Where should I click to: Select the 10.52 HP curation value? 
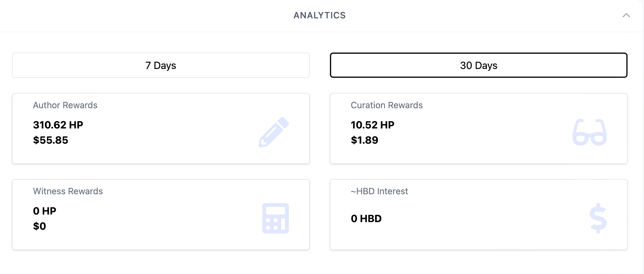[372, 125]
